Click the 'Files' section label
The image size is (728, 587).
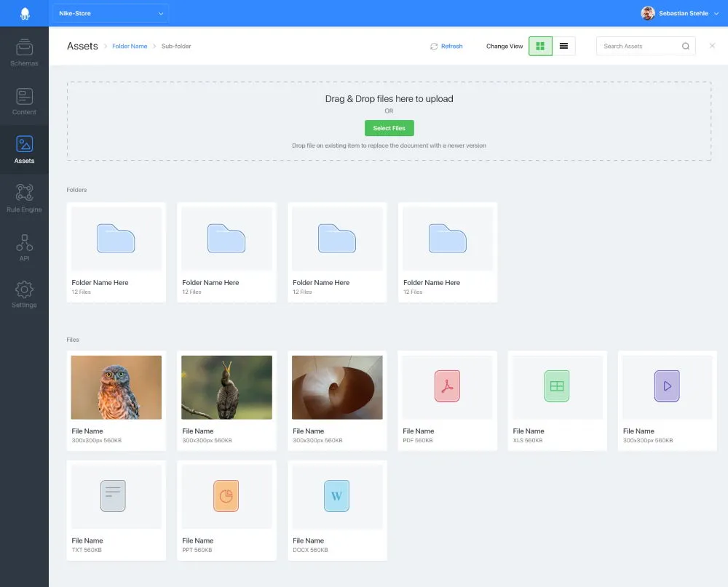(73, 340)
